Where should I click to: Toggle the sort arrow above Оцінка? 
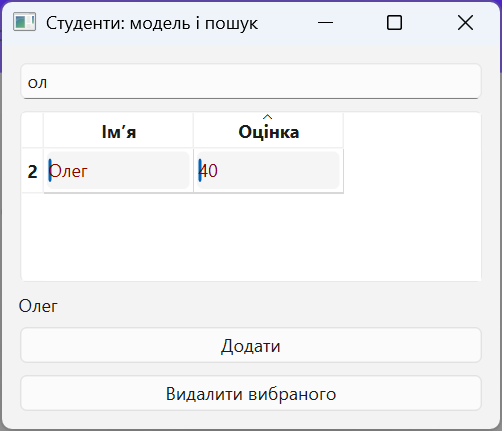coord(267,117)
